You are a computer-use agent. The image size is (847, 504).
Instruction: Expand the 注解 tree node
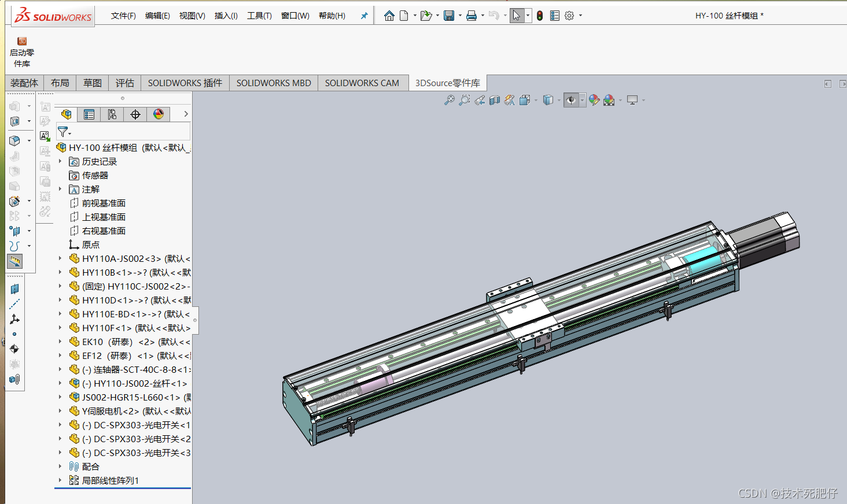tap(60, 189)
